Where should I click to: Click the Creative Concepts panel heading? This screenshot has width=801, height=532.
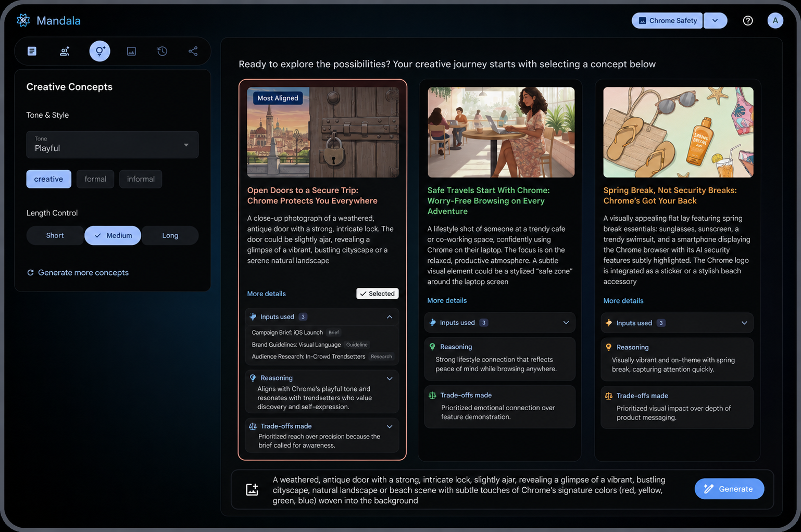coord(69,87)
